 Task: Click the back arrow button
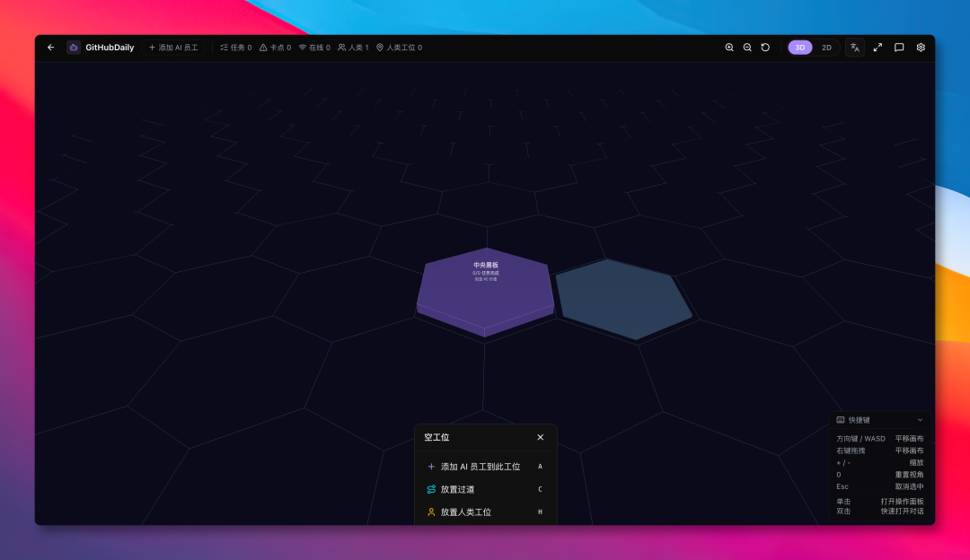50,48
